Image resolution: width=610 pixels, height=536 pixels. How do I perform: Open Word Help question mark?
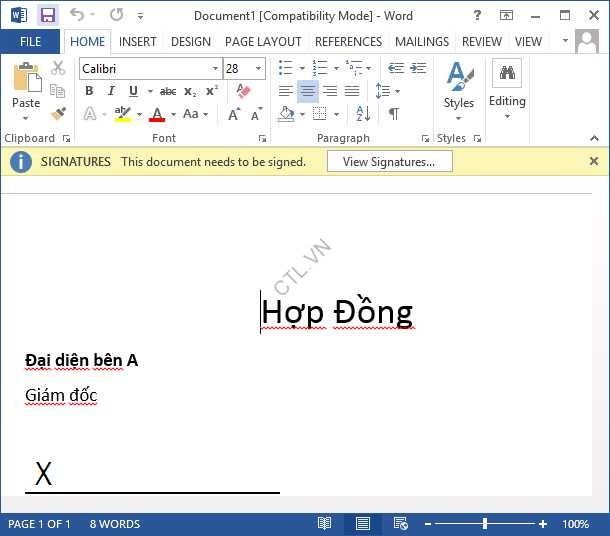[477, 16]
